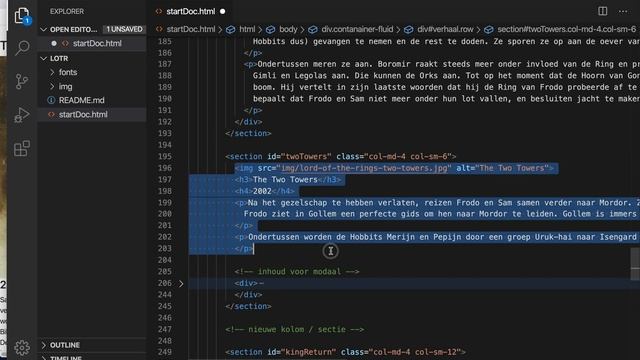Click the unsaved dot on startDoc.html tab

(x=222, y=11)
